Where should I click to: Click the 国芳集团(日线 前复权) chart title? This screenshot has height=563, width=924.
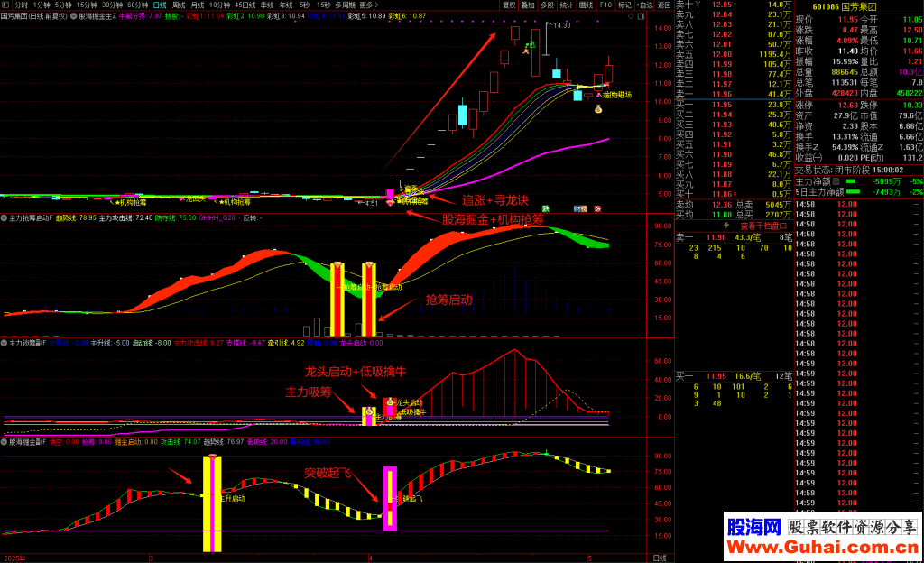(x=34, y=16)
